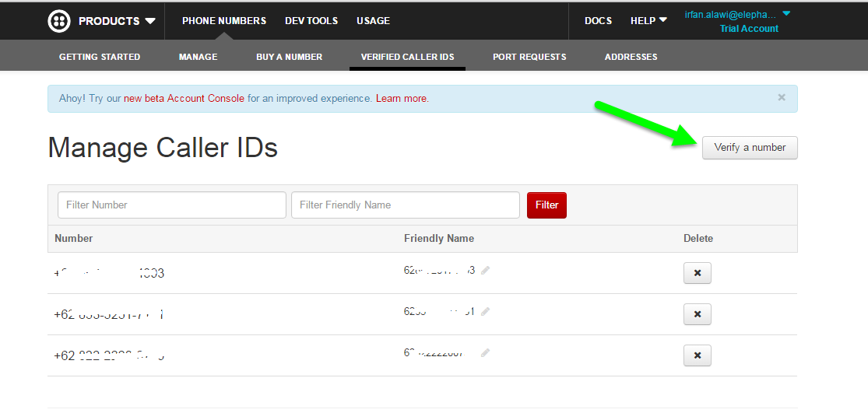Switch to PORT REQUESTS tab
Screen dimensions: 868x413
(529, 57)
